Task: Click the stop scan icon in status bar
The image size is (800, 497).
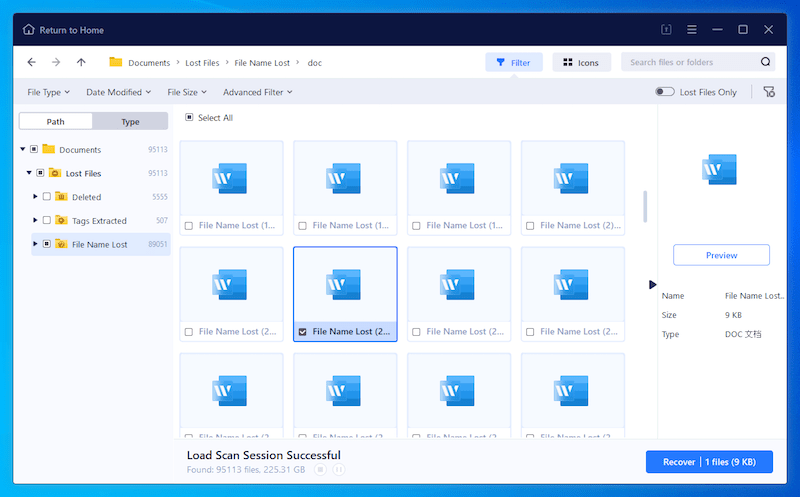Action: (320, 469)
